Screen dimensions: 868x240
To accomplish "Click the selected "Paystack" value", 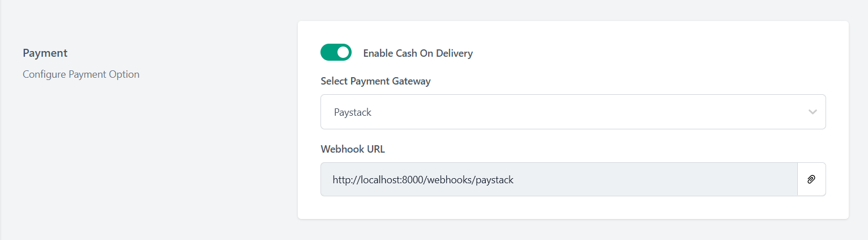I will 353,112.
